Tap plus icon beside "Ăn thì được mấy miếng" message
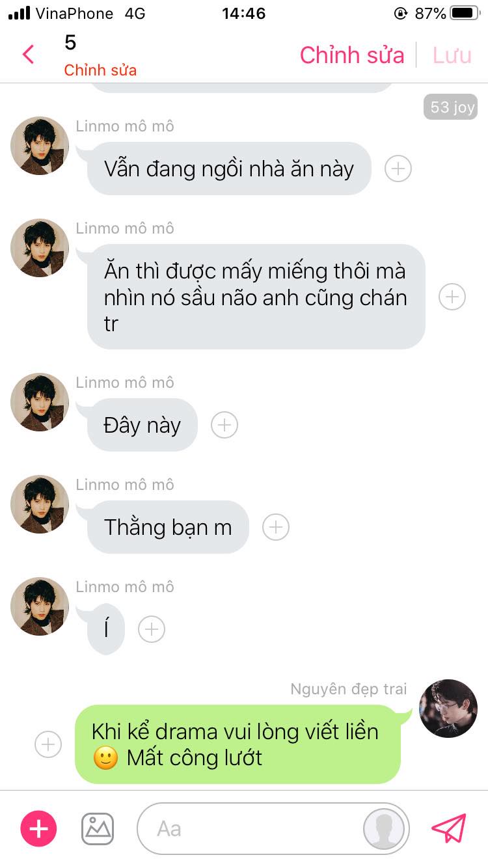This screenshot has height=868, width=488. point(452,297)
